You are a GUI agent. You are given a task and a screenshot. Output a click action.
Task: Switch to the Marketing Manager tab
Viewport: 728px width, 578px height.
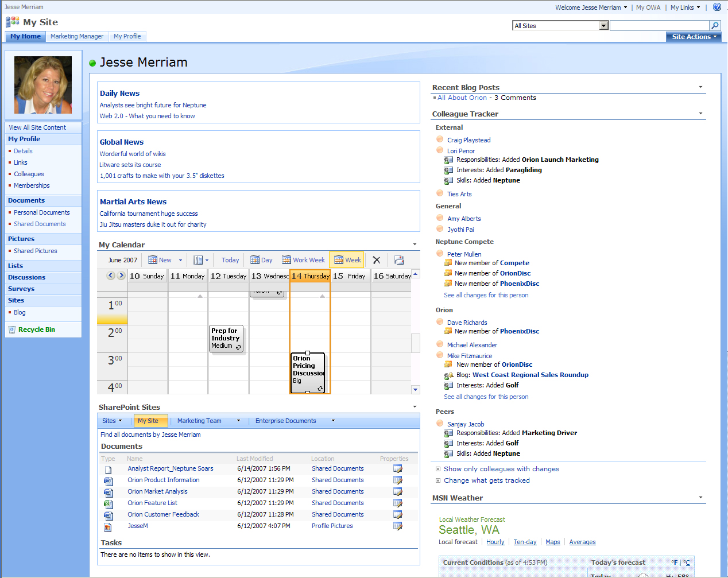point(77,36)
